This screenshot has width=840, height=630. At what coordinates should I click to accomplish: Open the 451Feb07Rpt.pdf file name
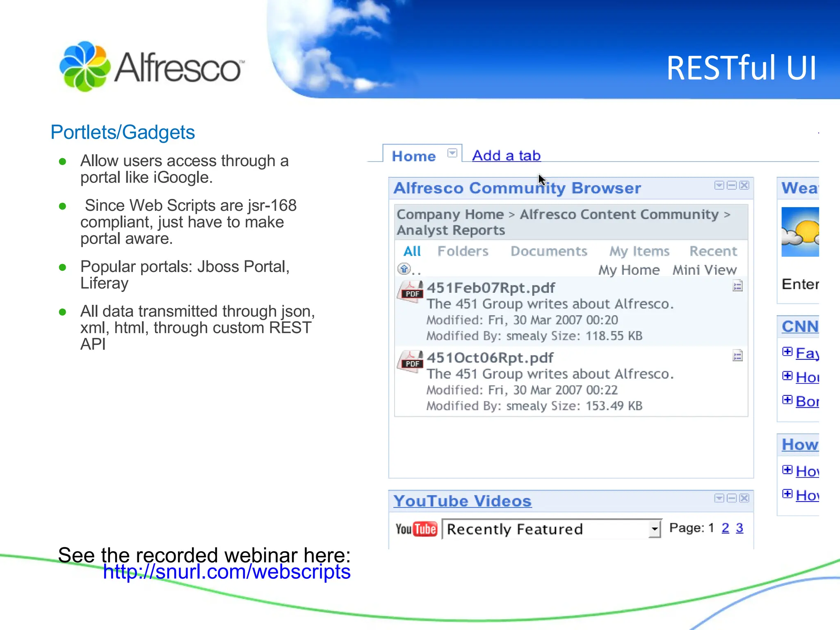(491, 288)
